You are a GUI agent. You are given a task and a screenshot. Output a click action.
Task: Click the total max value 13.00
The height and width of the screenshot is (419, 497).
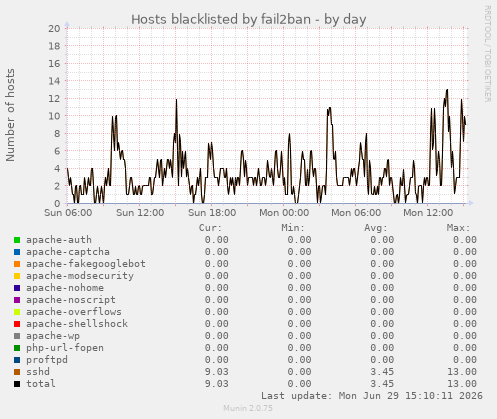pos(462,384)
